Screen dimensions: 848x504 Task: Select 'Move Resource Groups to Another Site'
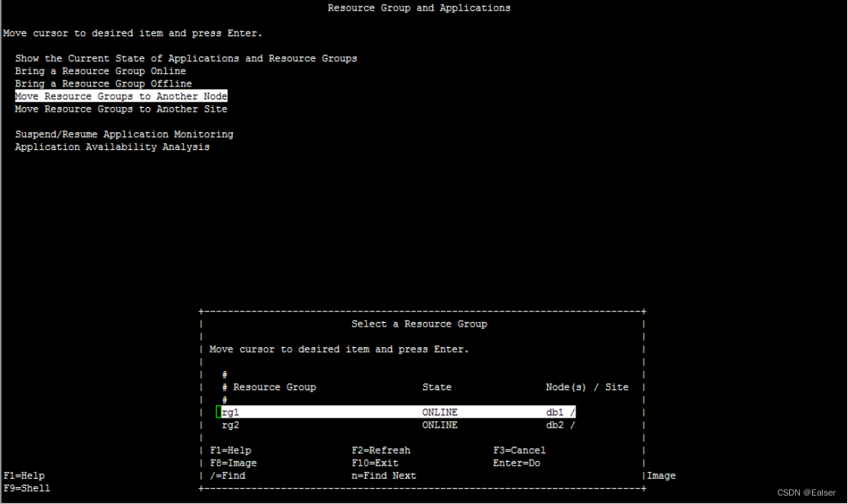pos(121,109)
